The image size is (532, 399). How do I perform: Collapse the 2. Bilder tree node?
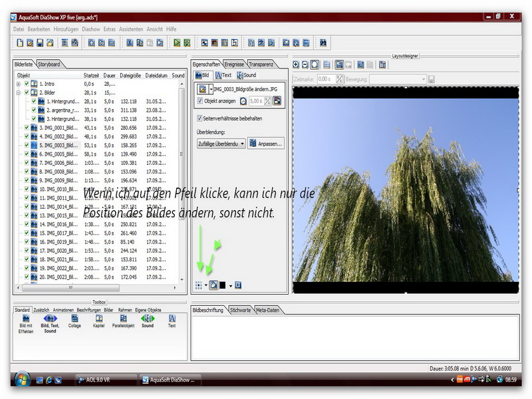click(x=19, y=92)
